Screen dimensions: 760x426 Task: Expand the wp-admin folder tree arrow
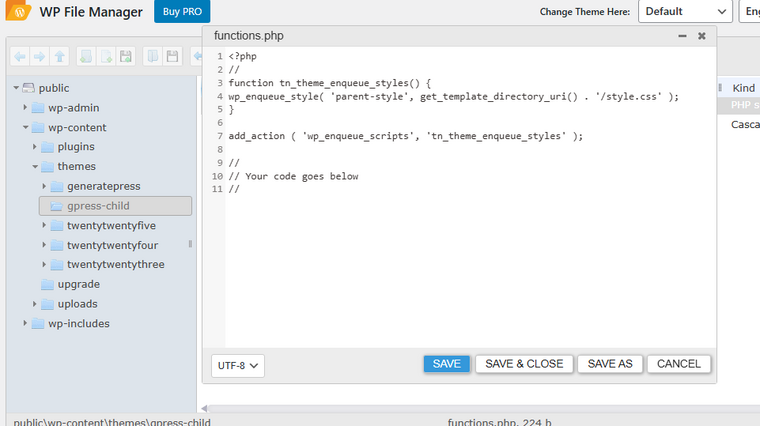(26, 108)
